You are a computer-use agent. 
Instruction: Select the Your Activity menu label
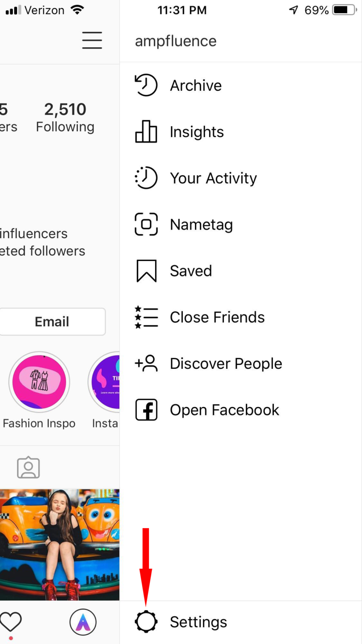[213, 178]
